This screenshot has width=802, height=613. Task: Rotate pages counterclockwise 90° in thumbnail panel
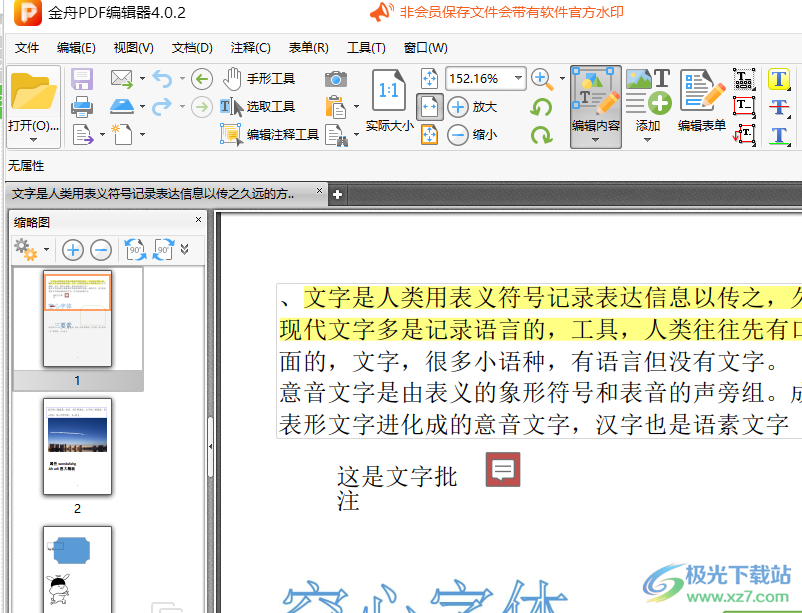[x=135, y=250]
